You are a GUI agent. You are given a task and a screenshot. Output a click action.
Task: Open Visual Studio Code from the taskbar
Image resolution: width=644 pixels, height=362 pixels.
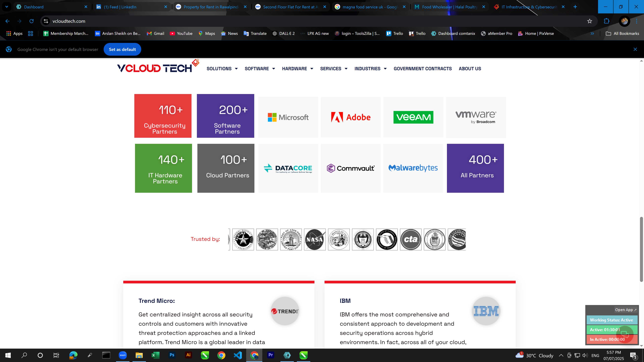tap(238, 355)
